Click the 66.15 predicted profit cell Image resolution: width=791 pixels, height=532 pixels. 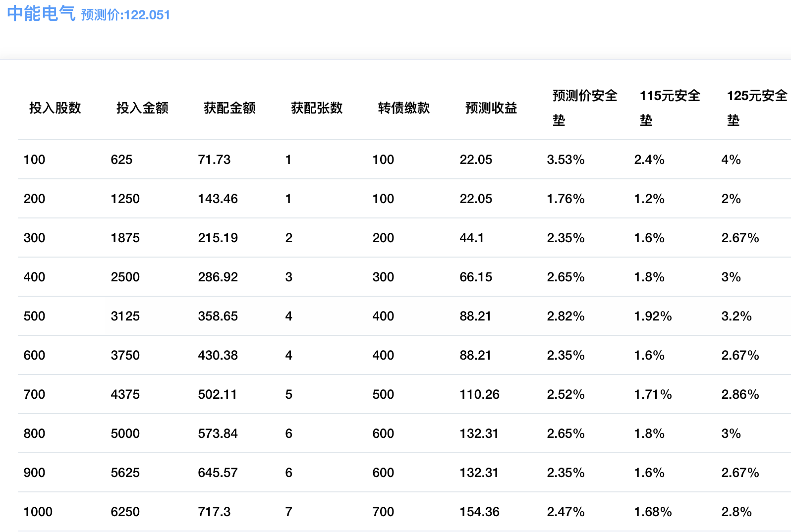476,277
